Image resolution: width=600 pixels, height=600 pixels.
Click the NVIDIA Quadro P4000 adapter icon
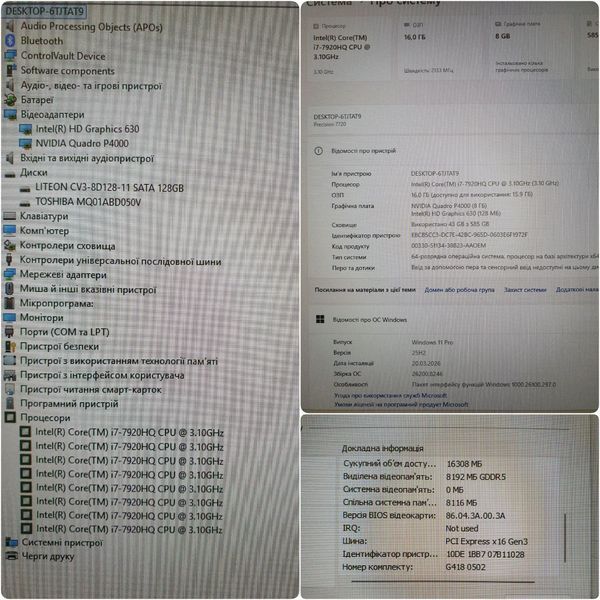pyautogui.click(x=25, y=143)
